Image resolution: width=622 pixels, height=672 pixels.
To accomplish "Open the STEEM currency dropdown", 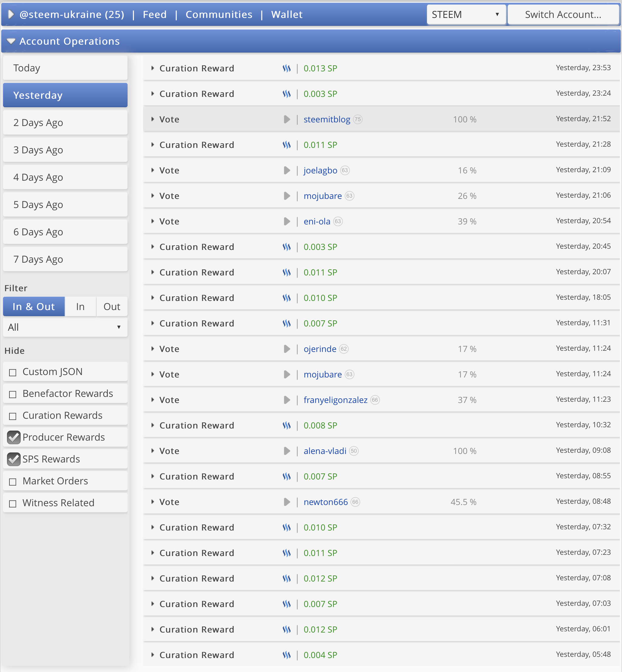I will pyautogui.click(x=466, y=15).
